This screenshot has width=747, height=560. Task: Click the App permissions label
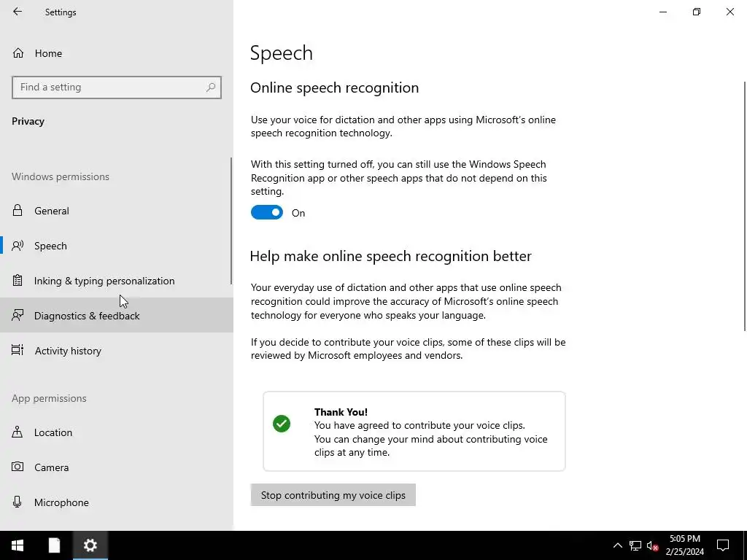tap(49, 398)
